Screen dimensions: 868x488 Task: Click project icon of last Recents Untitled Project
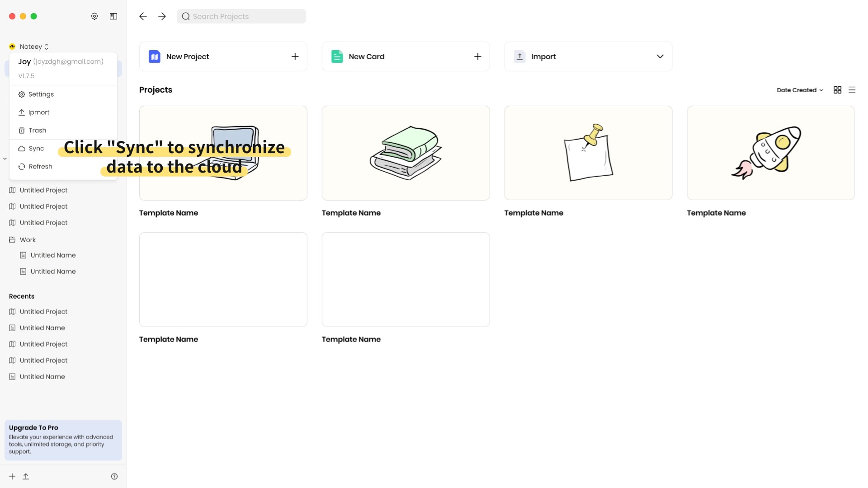[x=12, y=361]
